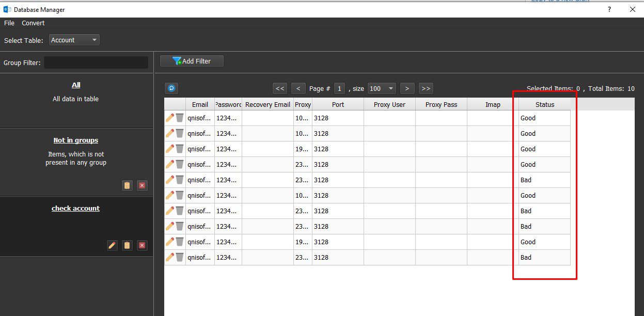
Task: Click the trash icon in the fourth table row
Action: (x=180, y=164)
